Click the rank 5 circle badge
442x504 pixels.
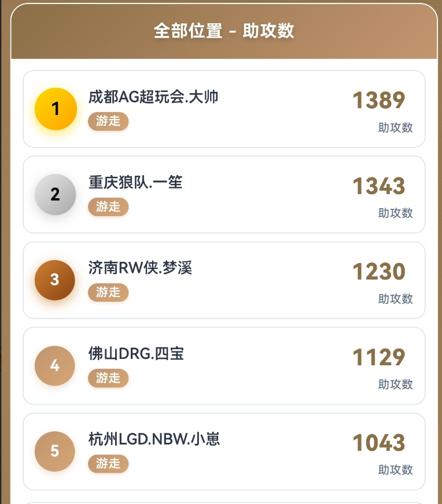click(55, 451)
